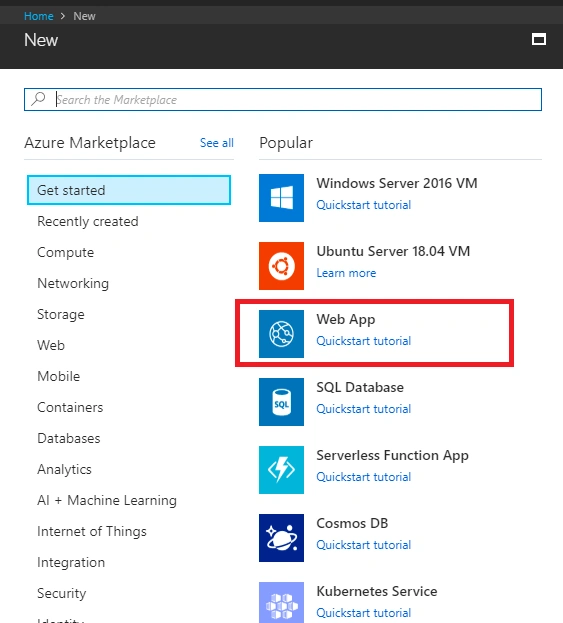Click the magnifier icon in Marketplace search
Viewport: 563px width, 623px height.
[39, 99]
